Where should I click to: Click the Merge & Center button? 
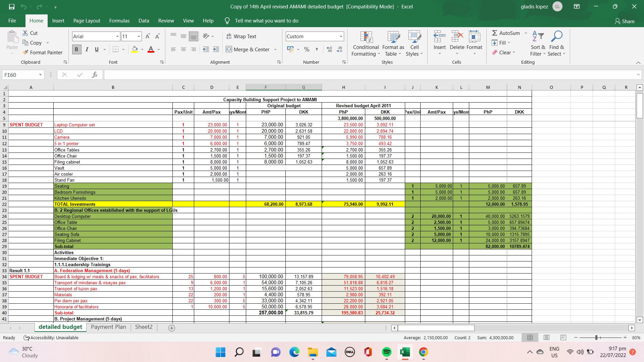(248, 49)
